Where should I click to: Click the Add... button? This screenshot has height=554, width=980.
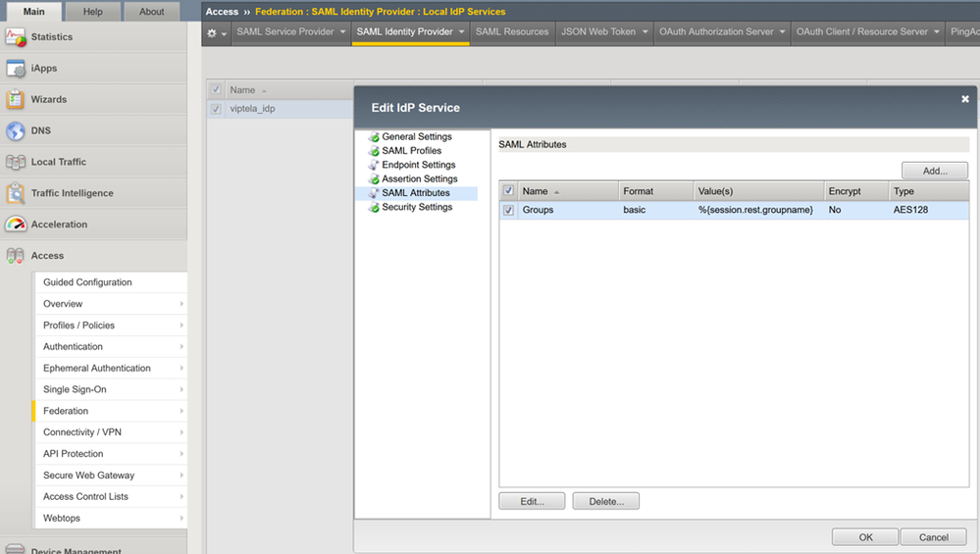pyautogui.click(x=935, y=171)
